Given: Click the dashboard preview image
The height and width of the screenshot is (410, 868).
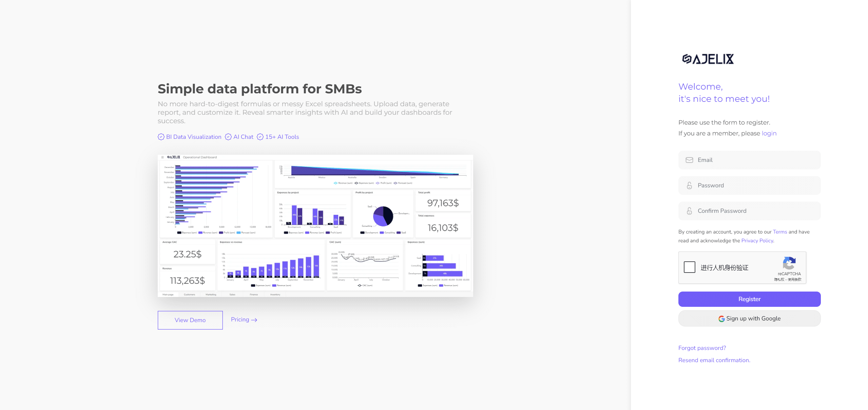Looking at the screenshot, I should [x=315, y=226].
